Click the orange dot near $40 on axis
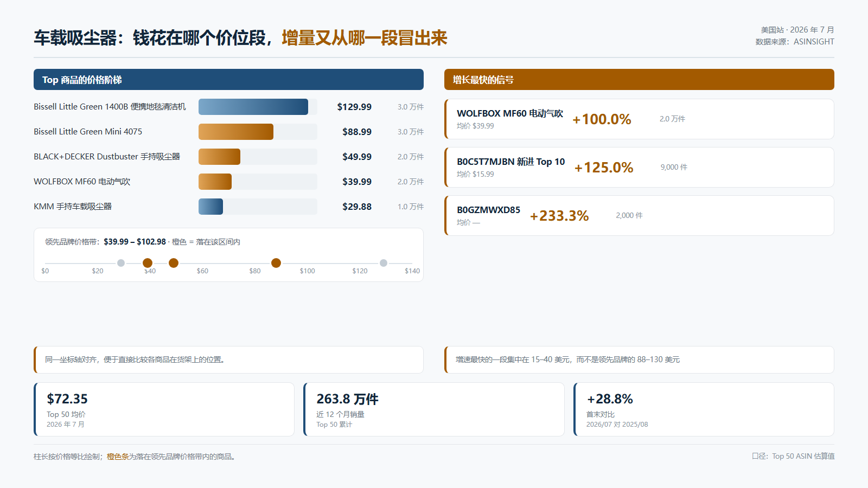868x488 pixels. 148,263
